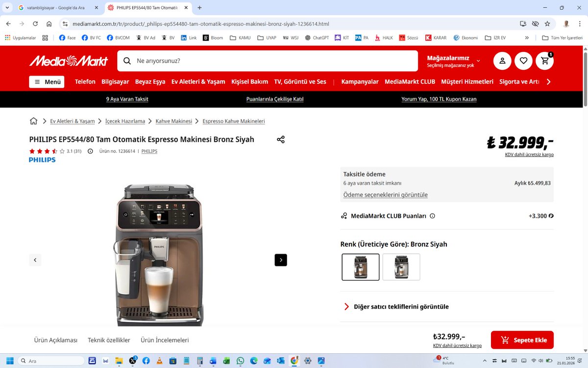Image resolution: width=588 pixels, height=368 pixels.
Task: Click the PHILIPS brand logo
Action: tap(42, 160)
